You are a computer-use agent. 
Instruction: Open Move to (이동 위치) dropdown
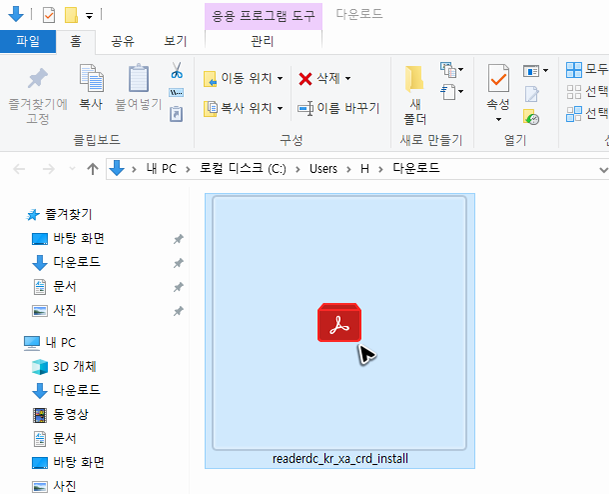pyautogui.click(x=243, y=78)
